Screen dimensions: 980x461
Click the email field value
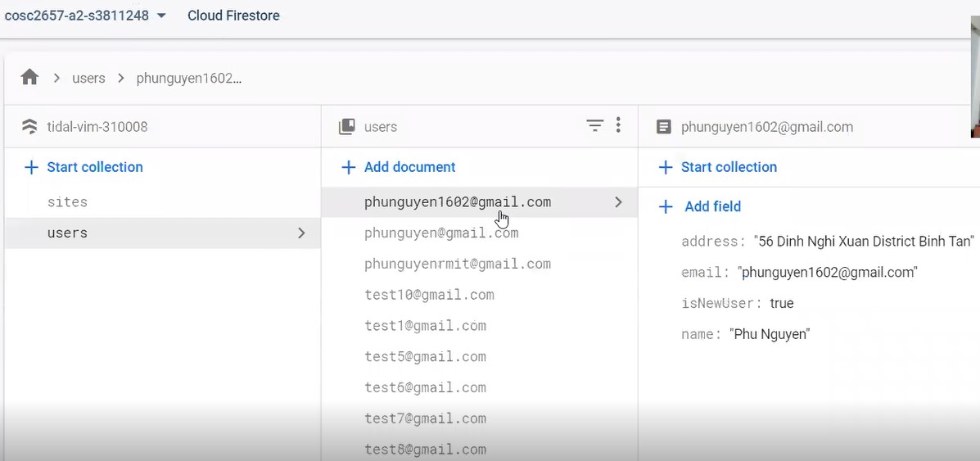coord(828,272)
